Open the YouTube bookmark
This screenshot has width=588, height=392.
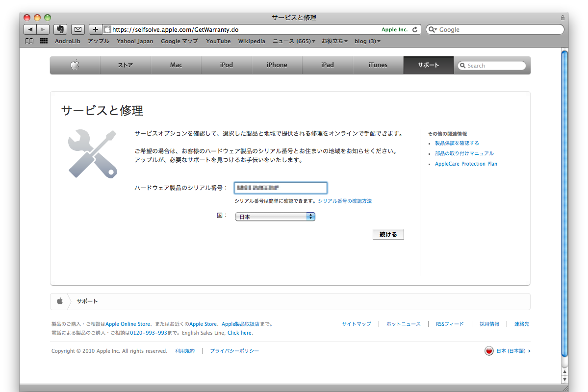click(218, 41)
